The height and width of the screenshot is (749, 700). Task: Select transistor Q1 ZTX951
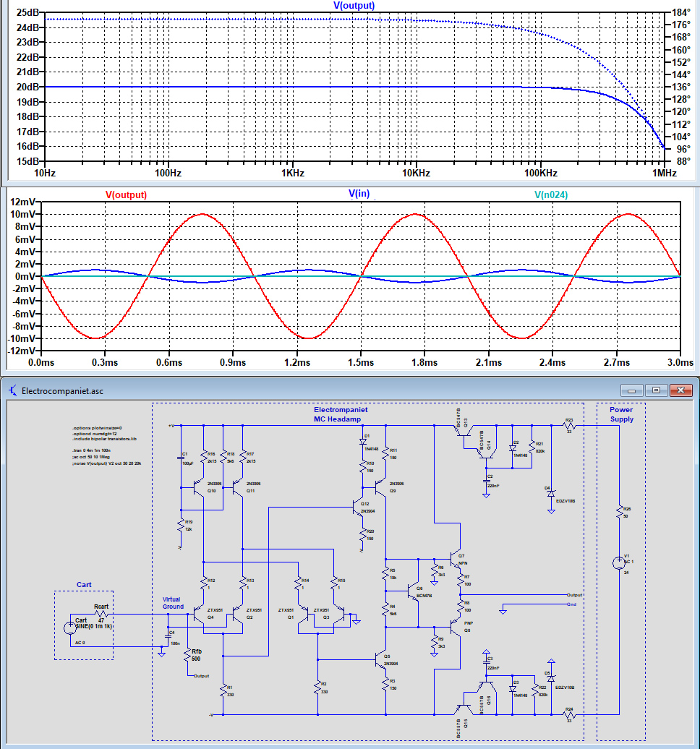click(303, 615)
